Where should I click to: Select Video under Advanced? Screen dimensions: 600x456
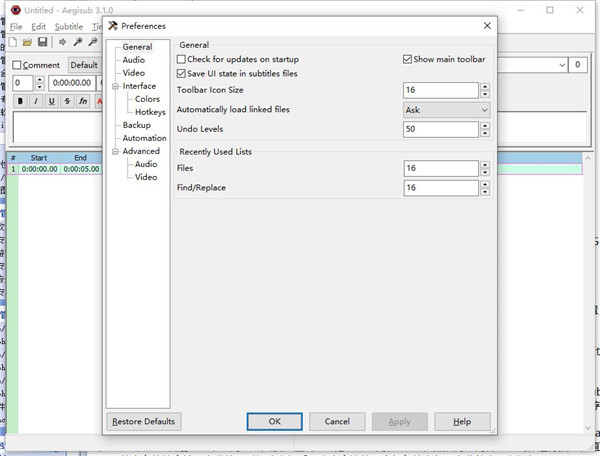[146, 177]
